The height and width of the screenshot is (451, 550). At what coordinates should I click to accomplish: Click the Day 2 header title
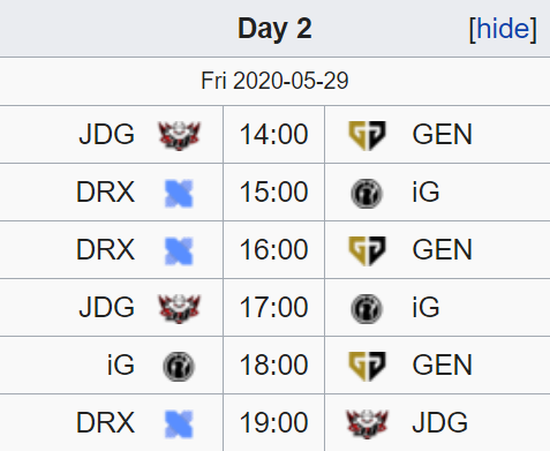275,28
